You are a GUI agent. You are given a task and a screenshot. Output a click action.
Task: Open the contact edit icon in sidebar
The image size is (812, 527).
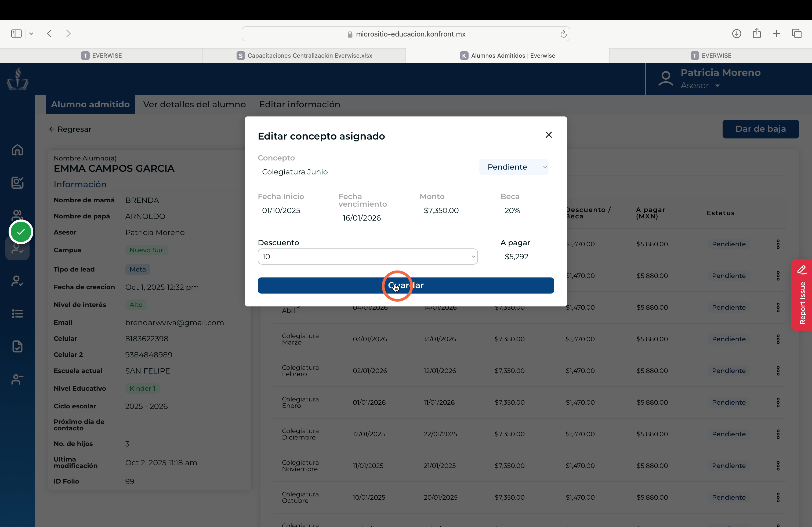[x=17, y=183]
